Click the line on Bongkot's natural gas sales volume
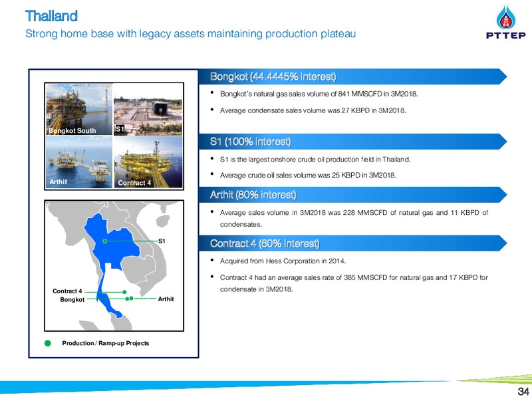The width and height of the screenshot is (532, 399). point(319,94)
